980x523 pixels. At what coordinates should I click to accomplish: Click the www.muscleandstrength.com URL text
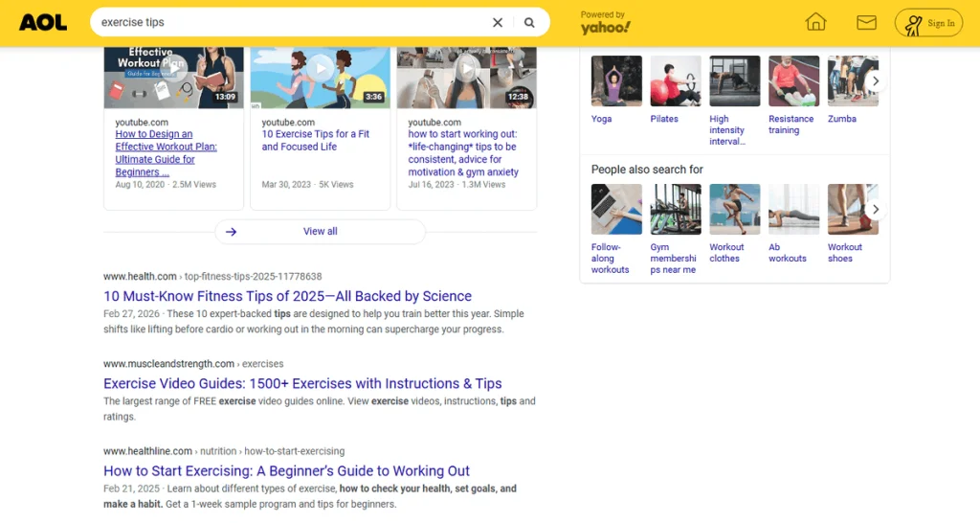pyautogui.click(x=168, y=364)
